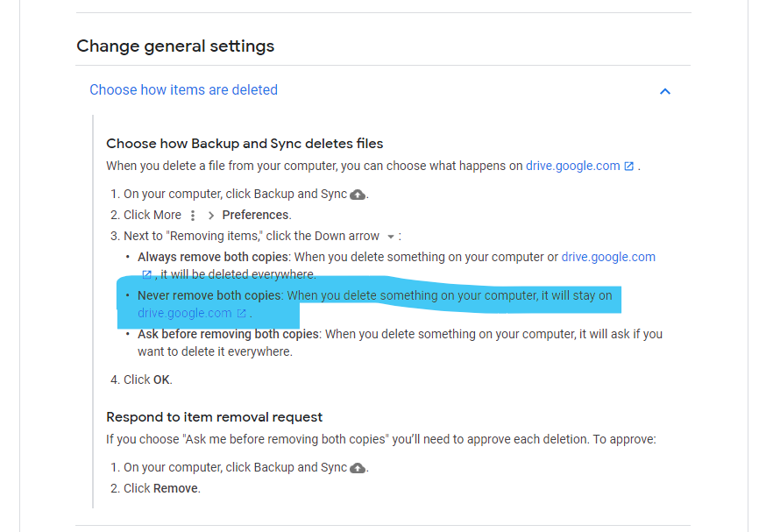
Task: Click the bold "Preferences" text
Action: pyautogui.click(x=255, y=215)
